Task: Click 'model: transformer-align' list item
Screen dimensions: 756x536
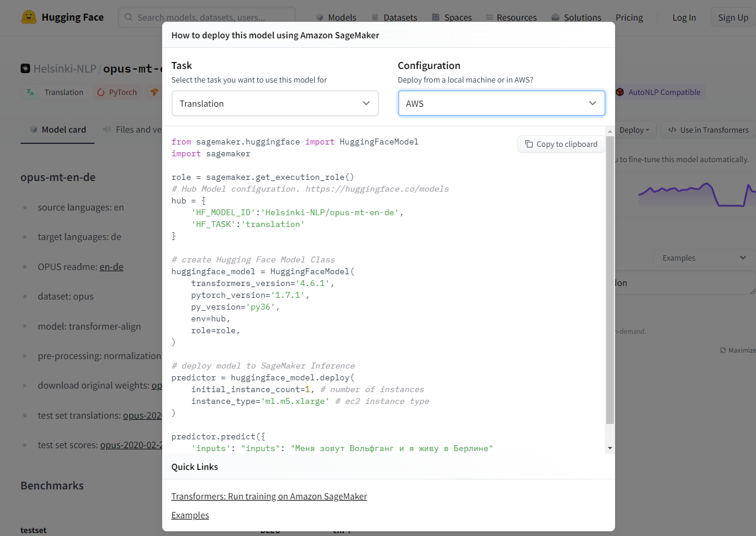Action: pos(89,326)
